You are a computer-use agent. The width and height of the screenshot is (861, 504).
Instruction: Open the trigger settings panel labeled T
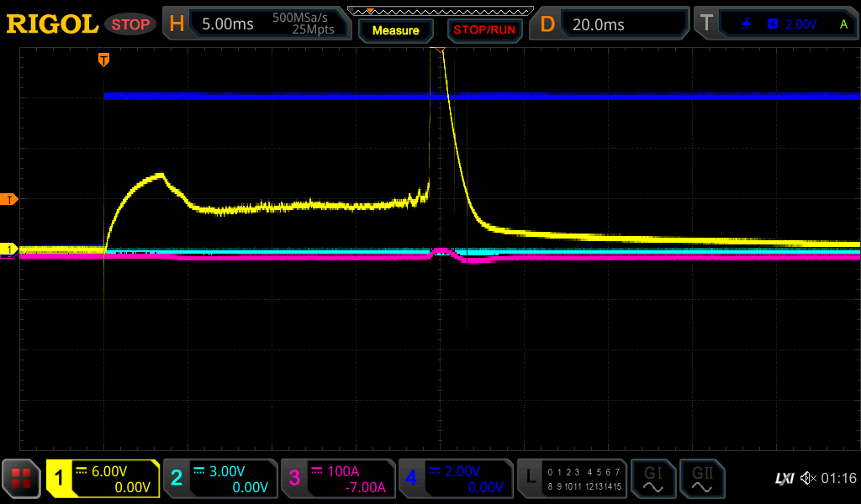coord(778,24)
